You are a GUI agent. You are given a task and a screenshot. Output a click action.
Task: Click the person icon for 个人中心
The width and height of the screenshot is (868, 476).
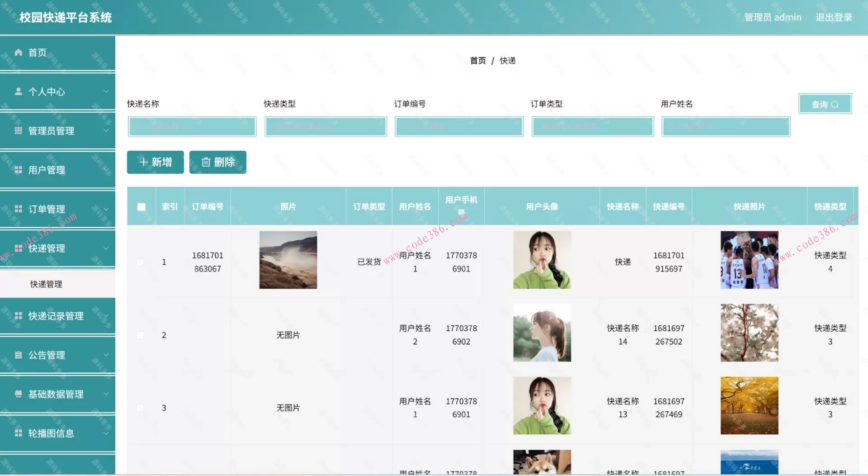(19, 91)
